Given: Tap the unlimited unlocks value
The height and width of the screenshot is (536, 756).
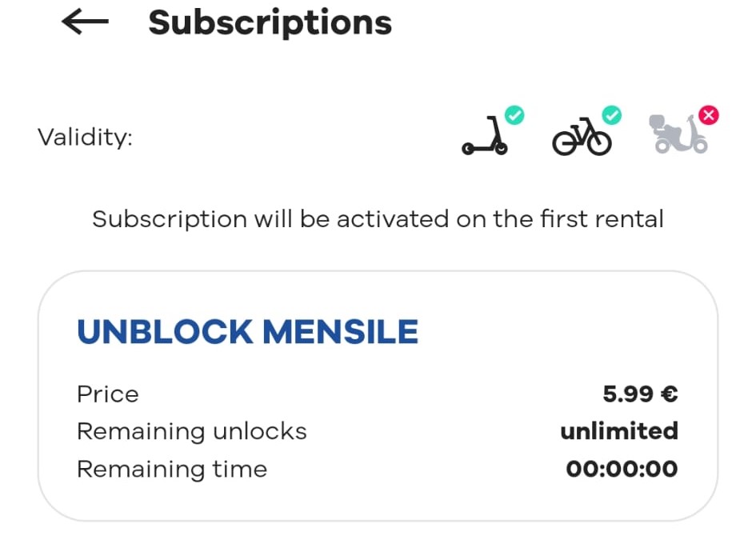Looking at the screenshot, I should (x=619, y=431).
